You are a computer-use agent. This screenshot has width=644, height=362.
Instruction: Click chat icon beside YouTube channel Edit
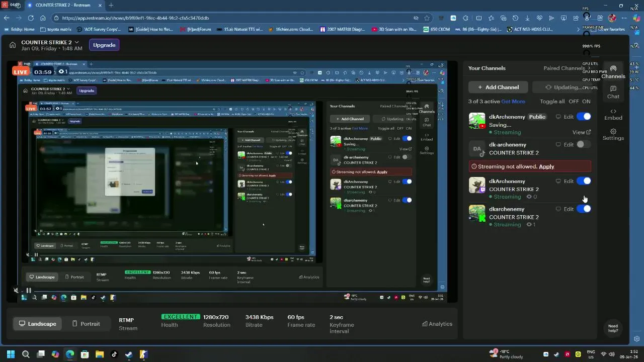pos(558,117)
